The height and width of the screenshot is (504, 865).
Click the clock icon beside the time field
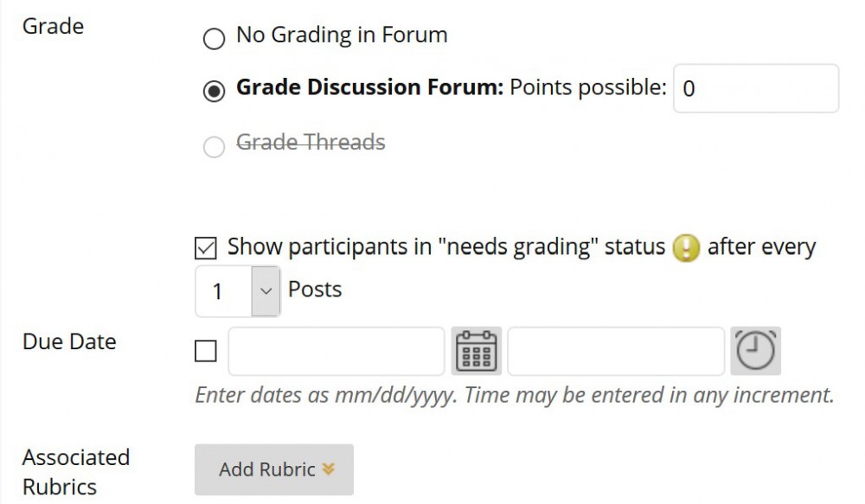(x=756, y=351)
